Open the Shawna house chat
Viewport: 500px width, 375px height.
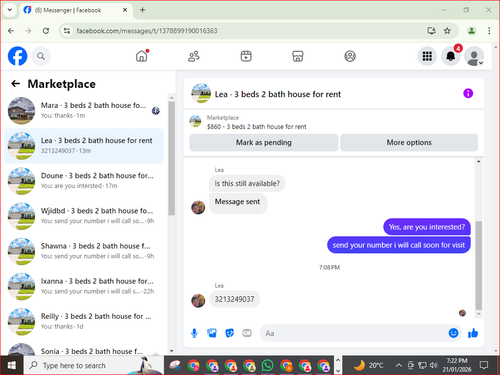click(x=84, y=251)
